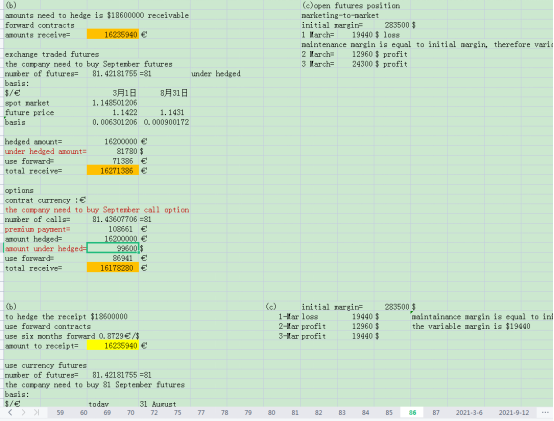
Task: Click the '(c)open futures position' heading
Action: (x=351, y=6)
